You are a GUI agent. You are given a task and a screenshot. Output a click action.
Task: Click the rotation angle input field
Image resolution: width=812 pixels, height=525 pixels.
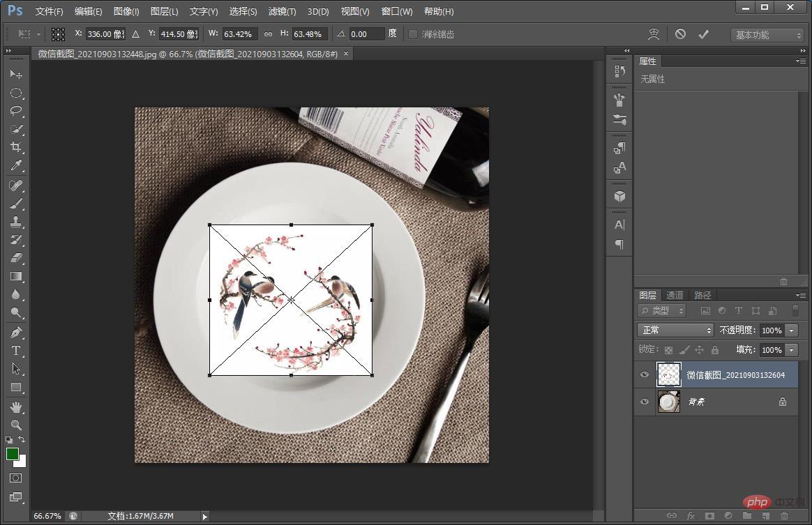367,34
